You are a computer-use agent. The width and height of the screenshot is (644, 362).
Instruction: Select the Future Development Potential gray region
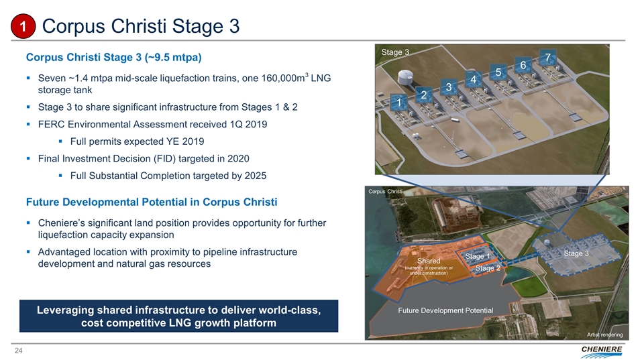point(446,310)
